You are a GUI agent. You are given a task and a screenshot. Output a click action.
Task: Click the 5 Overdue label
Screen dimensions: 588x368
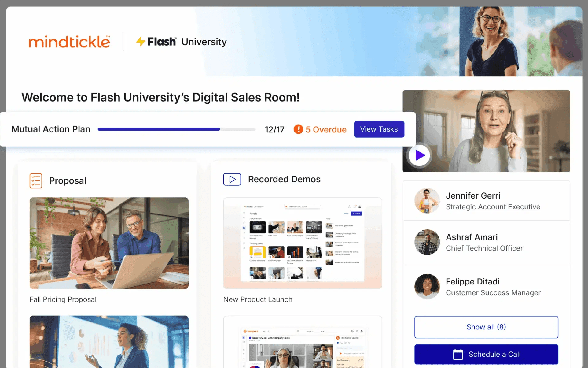(x=326, y=129)
